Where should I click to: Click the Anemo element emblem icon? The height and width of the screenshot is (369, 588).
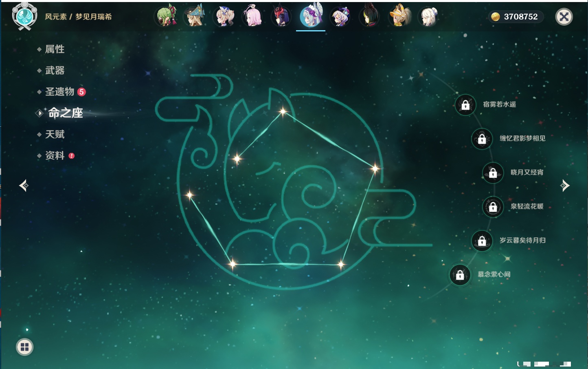tap(24, 16)
